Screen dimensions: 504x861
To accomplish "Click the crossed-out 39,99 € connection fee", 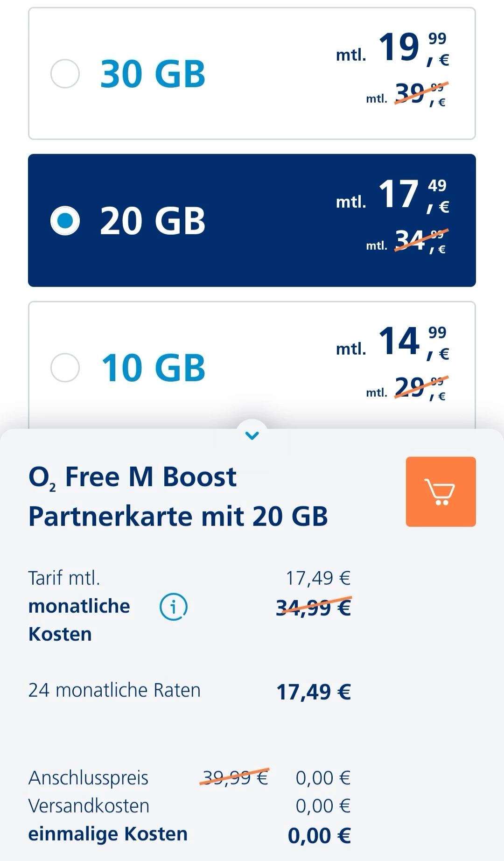I will pos(234,777).
